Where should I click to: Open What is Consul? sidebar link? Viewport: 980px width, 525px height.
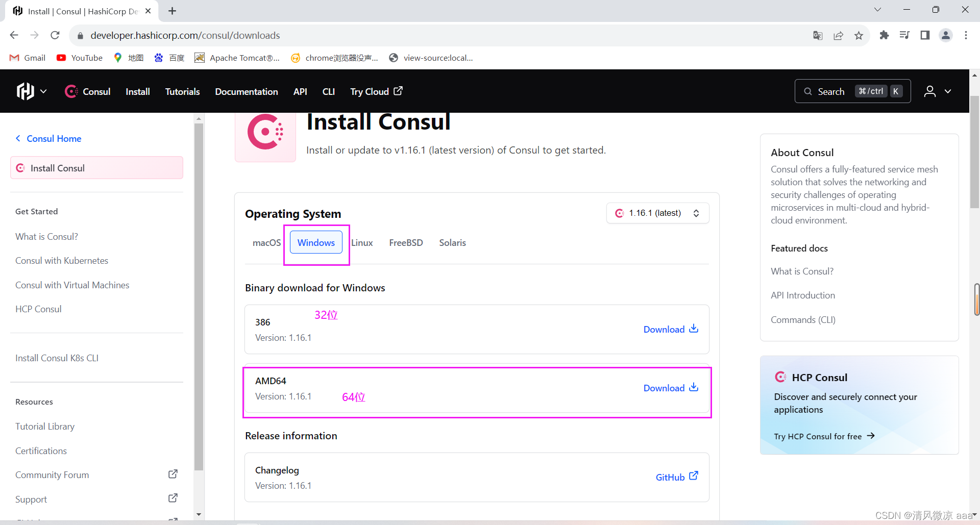pyautogui.click(x=47, y=237)
